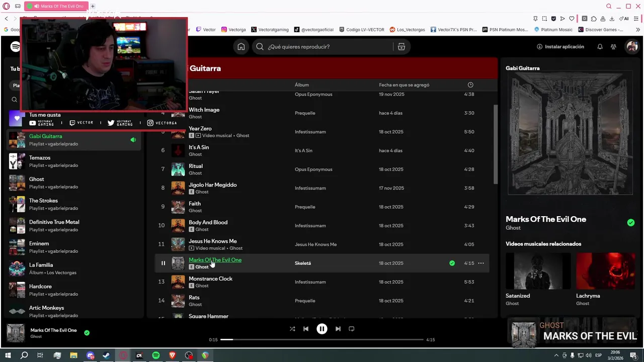Seek within the song progress bar
This screenshot has height=362, width=644.
pos(322,340)
